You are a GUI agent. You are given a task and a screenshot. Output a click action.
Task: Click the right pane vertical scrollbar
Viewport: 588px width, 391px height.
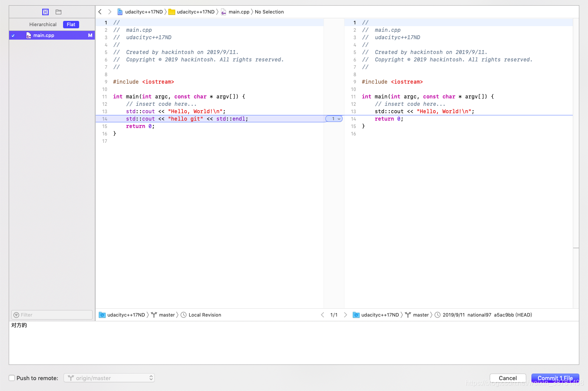[576, 163]
